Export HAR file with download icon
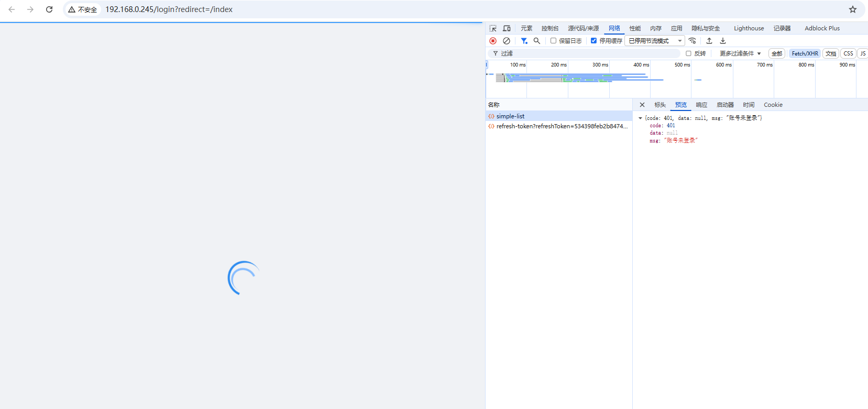This screenshot has width=868, height=409. (723, 41)
